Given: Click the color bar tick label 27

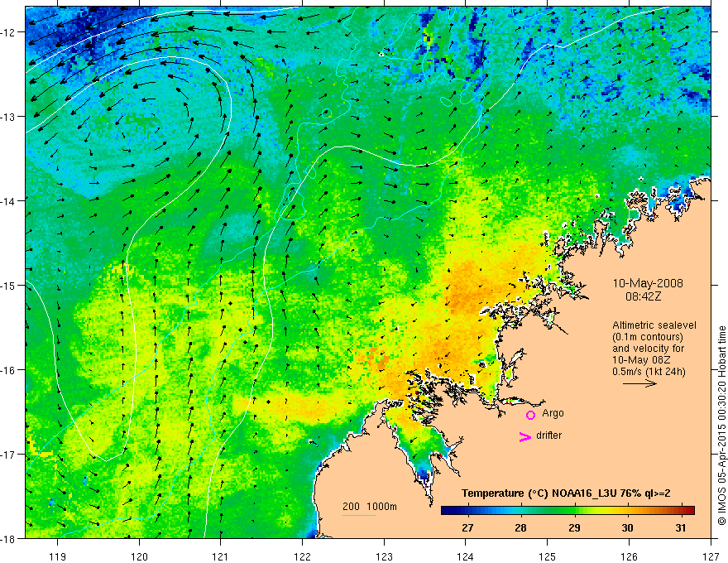Looking at the screenshot, I should click(467, 527).
